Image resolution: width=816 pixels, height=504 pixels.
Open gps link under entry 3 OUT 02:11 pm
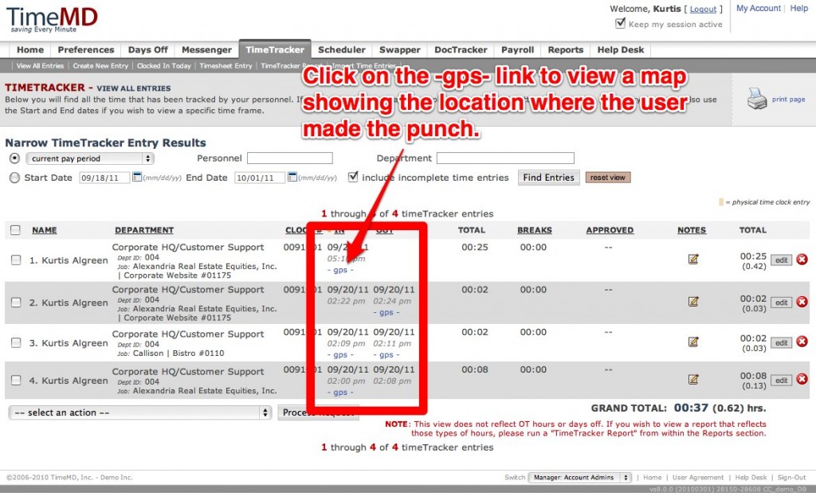(386, 355)
